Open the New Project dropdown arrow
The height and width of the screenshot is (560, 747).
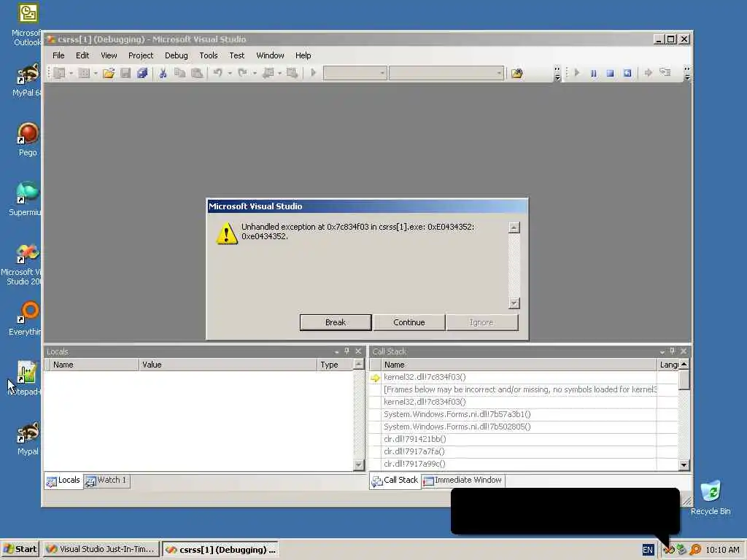point(71,73)
